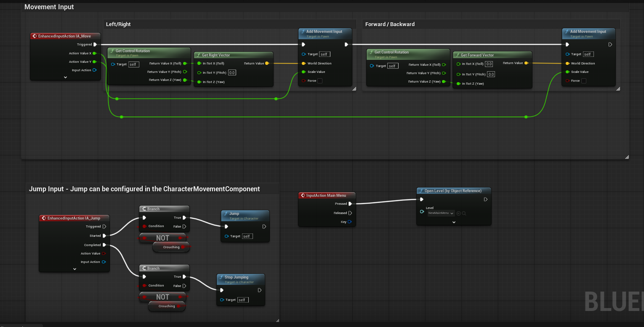644x327 pixels.
Task: Select the Forward / Backward comment box title
Action: click(390, 24)
